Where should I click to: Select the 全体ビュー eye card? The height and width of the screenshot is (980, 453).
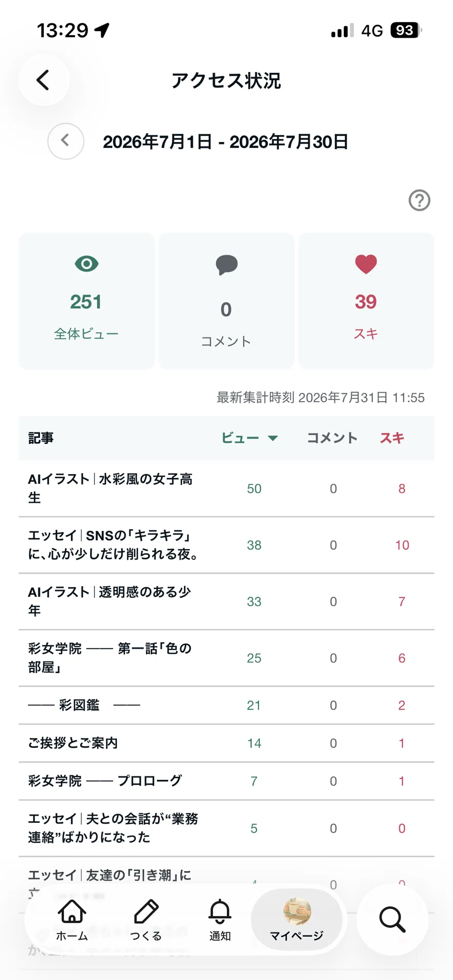point(86,301)
